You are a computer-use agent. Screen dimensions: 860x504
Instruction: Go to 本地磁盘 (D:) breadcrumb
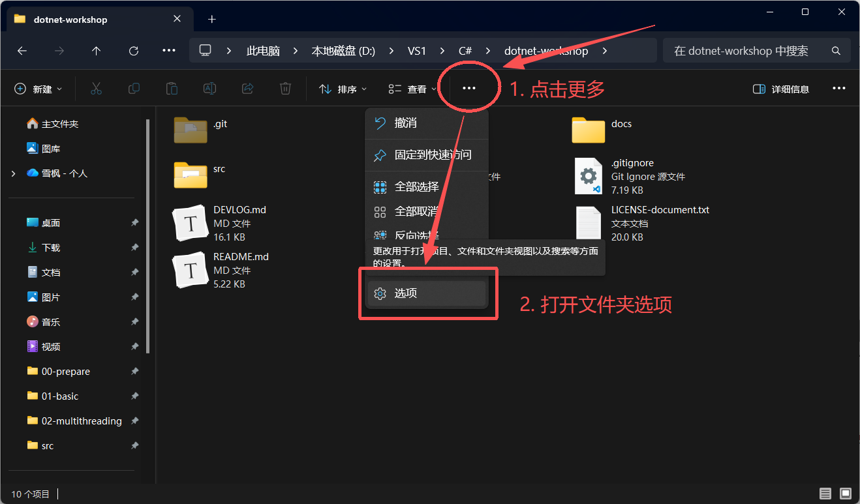click(x=343, y=51)
